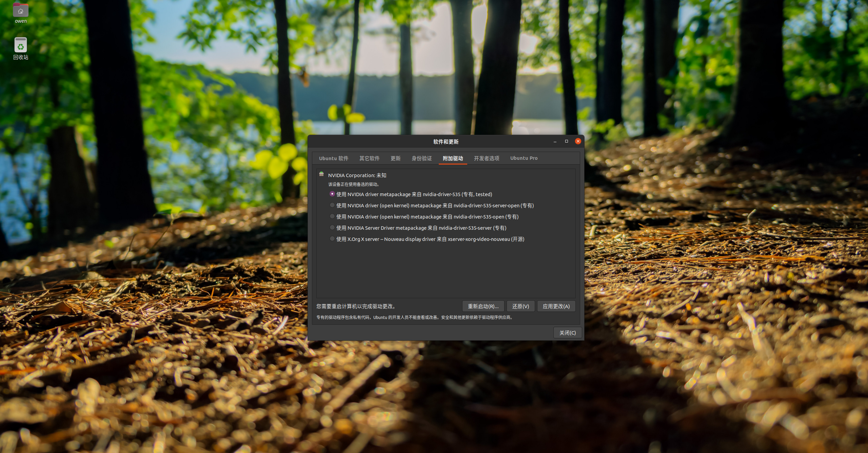Open the 其它软件 tab

369,158
